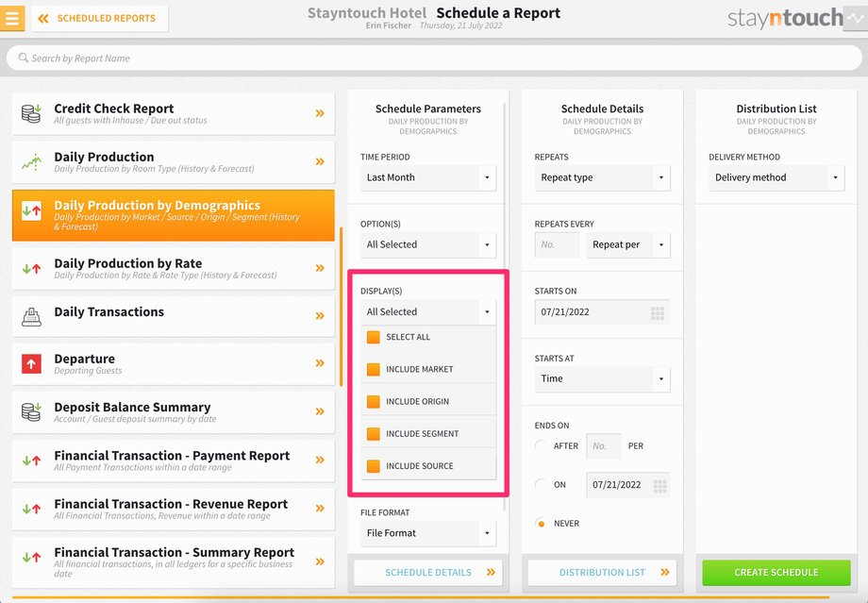Select the Deposit Balance Summary report
The height and width of the screenshot is (603, 868).
click(x=174, y=412)
